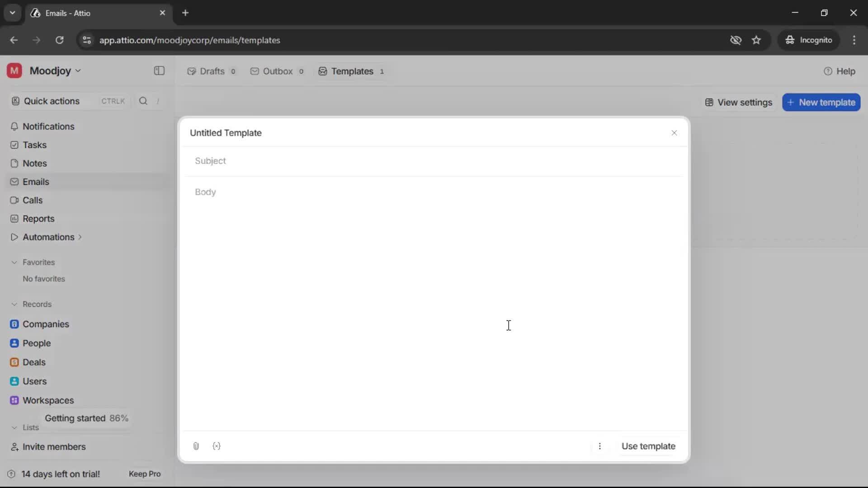This screenshot has height=488, width=868.
Task: Collapse the sidebar with the panel icon
Action: (x=159, y=71)
